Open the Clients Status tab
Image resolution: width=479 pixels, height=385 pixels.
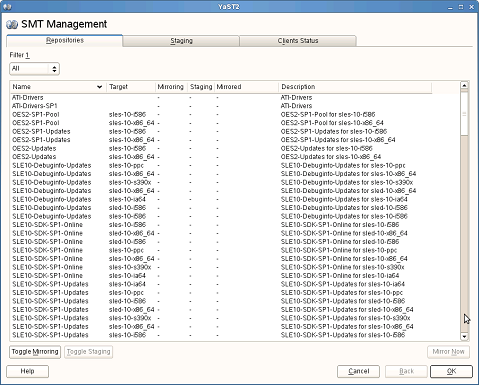(x=298, y=41)
